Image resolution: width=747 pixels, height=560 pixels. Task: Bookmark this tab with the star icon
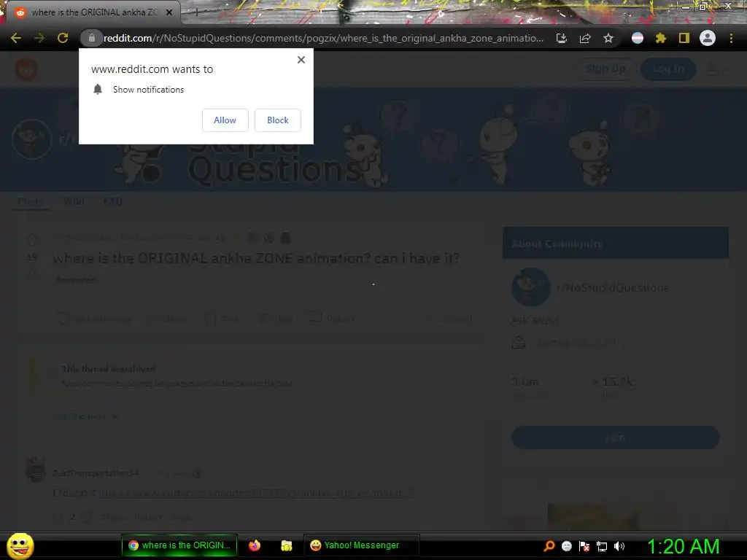point(608,38)
